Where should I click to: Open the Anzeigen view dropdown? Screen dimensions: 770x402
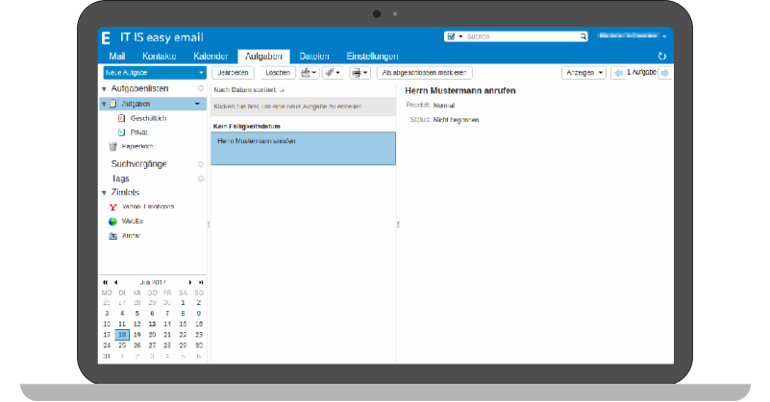[x=584, y=73]
